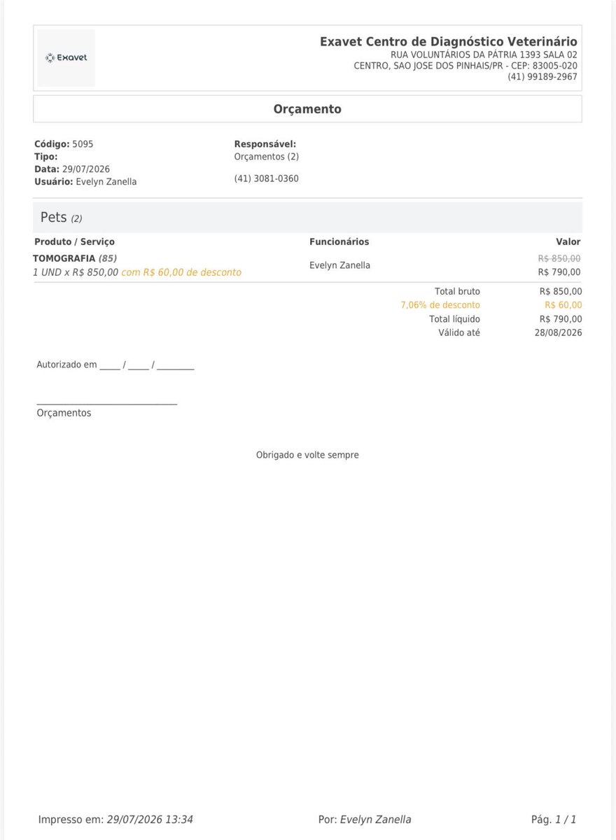The height and width of the screenshot is (840, 616).
Task: Click the 'Total líquido' label
Action: [454, 319]
